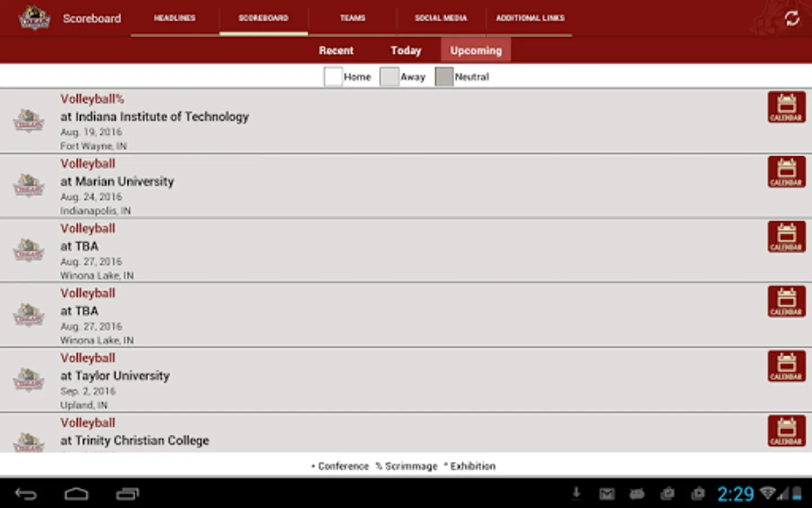Select 'Upland, IN' location text
This screenshot has width=812, height=508.
pyautogui.click(x=83, y=405)
